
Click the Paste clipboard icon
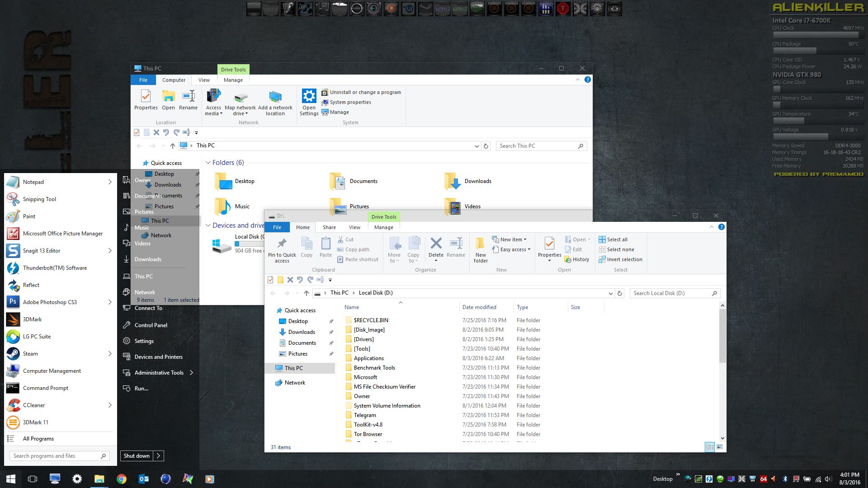click(325, 248)
